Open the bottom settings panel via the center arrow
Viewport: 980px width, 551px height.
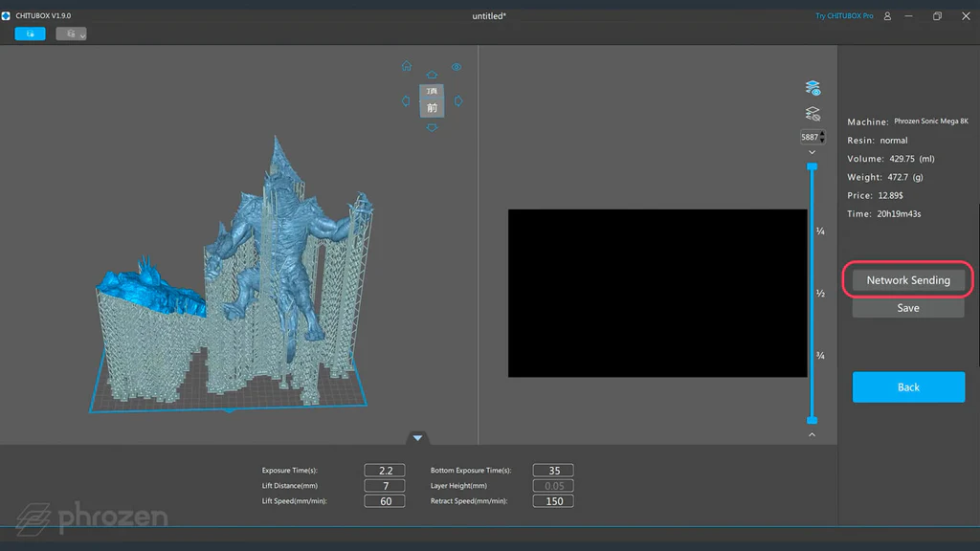pyautogui.click(x=418, y=438)
